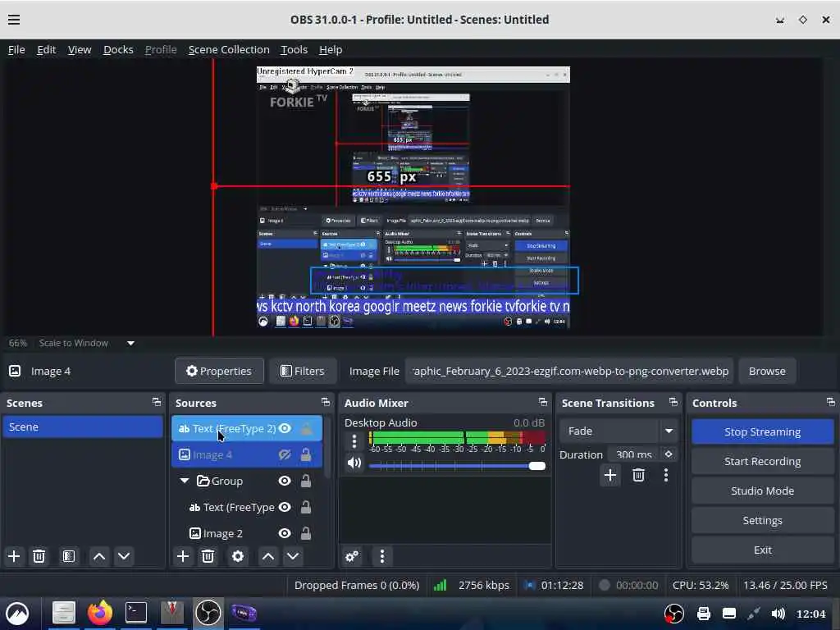This screenshot has height=630, width=840.
Task: Toggle visibility of Text (FreeType 2) source
Action: (x=285, y=428)
